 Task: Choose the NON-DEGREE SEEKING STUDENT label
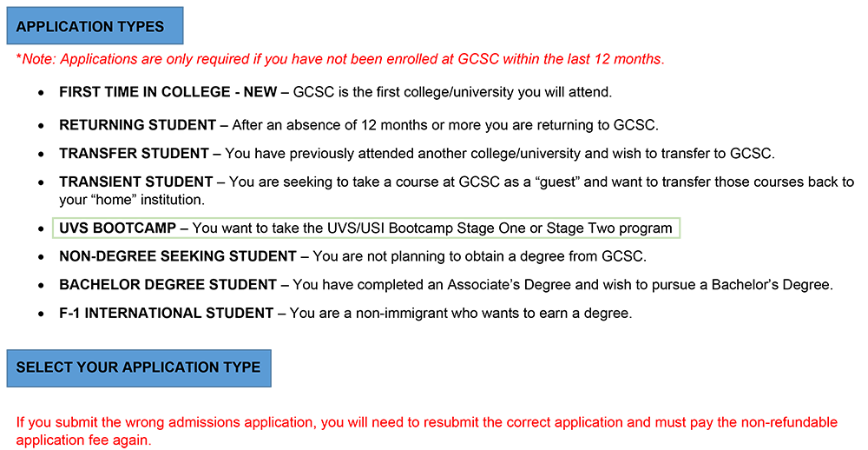(178, 256)
